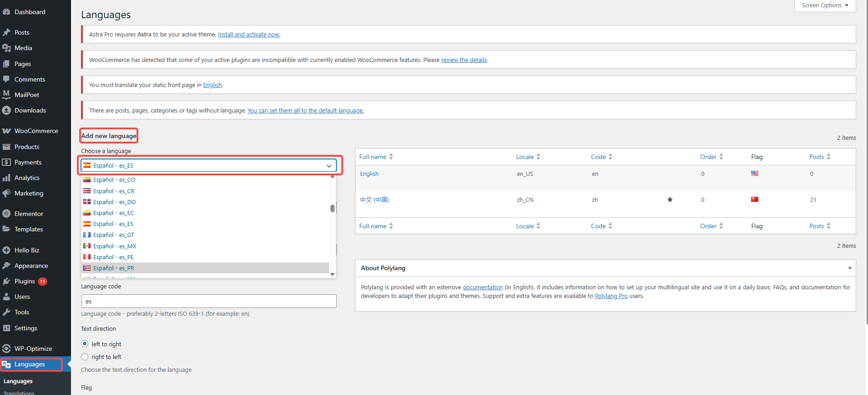
Task: Collapse the Choose a language dropdown
Action: [x=329, y=166]
